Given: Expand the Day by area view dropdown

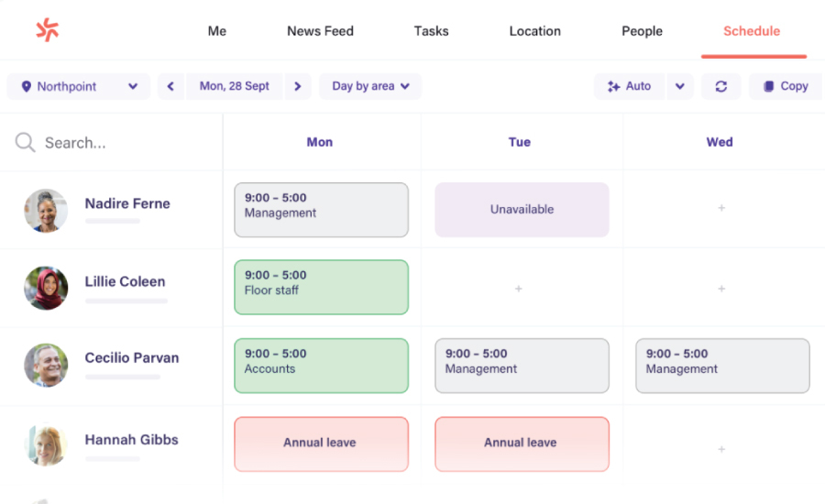Looking at the screenshot, I should click(x=370, y=86).
